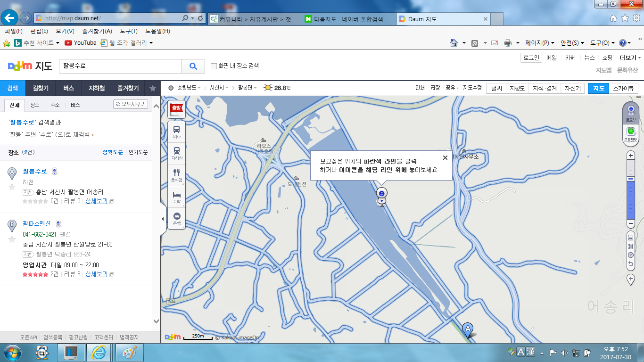Click the blue search magnifier button
The height and width of the screenshot is (362, 644).
pos(193,66)
